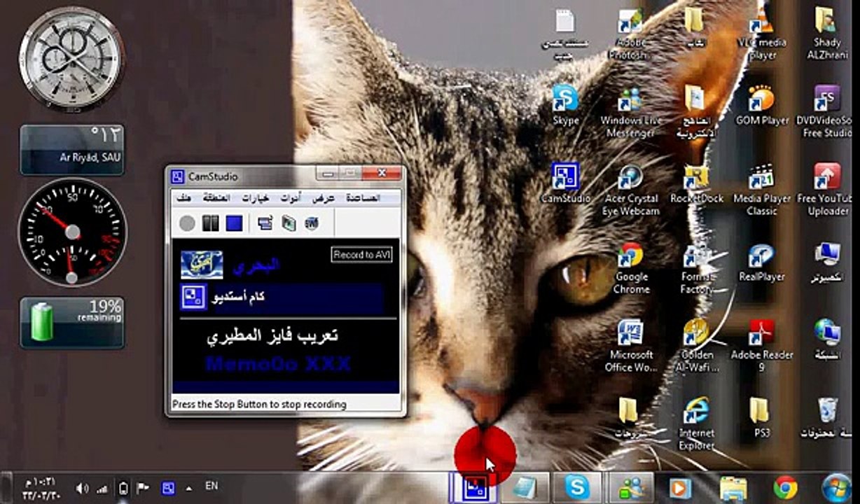This screenshot has height=504, width=860.
Task: Open the عرض (View) menu
Action: (x=324, y=198)
